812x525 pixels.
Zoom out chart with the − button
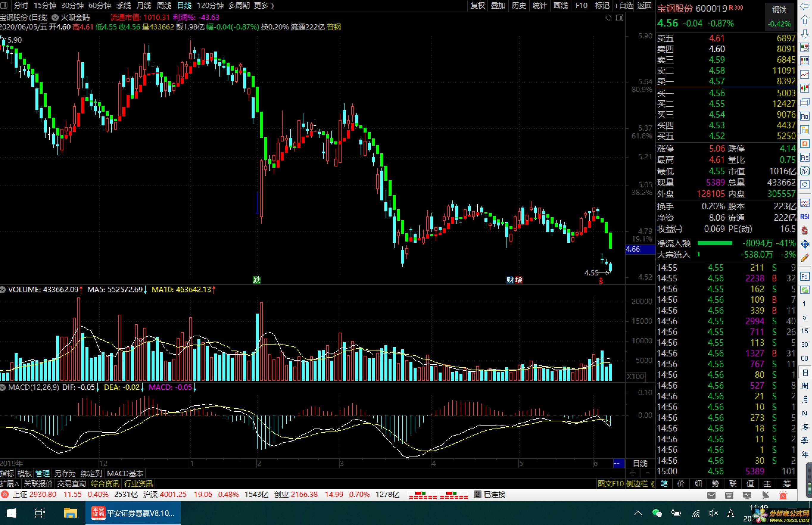point(647,473)
